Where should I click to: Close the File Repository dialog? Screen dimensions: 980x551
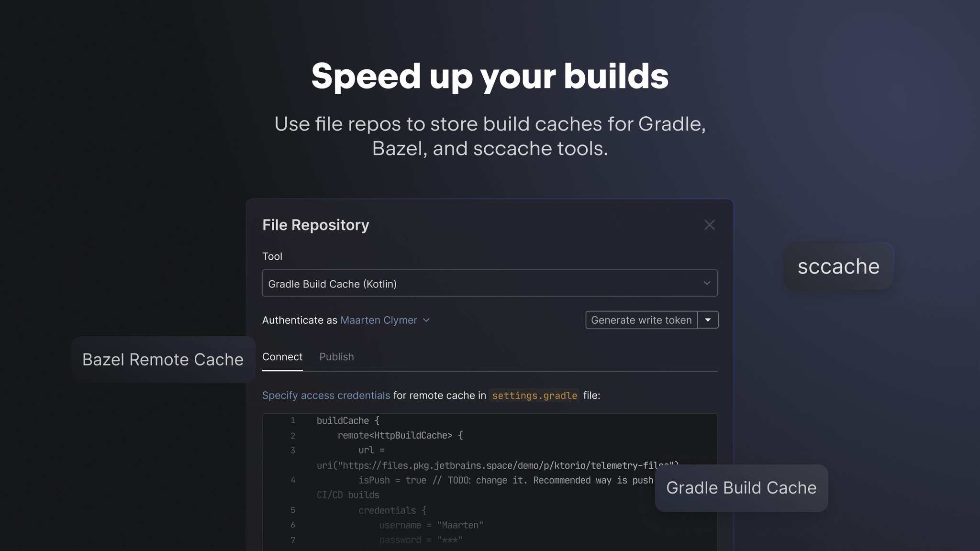pos(709,225)
